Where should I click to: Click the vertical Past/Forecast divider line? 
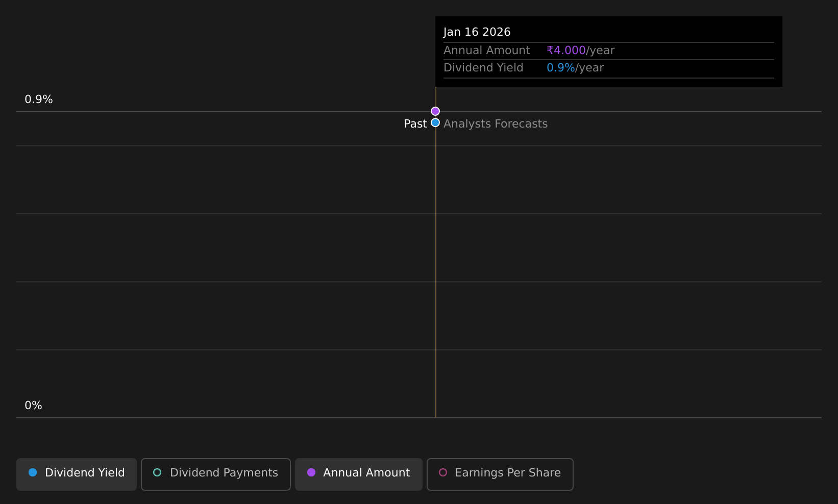click(436, 270)
